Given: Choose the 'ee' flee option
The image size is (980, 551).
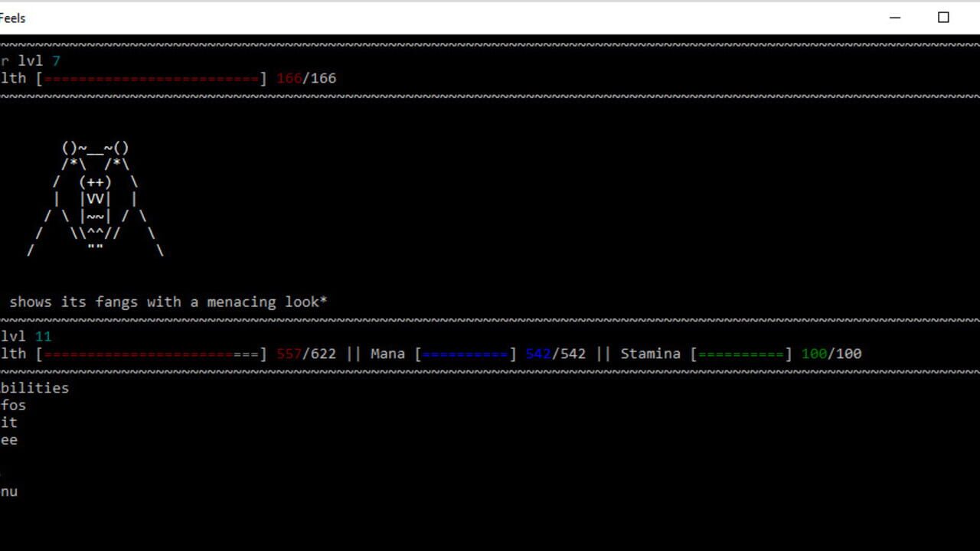Looking at the screenshot, I should pos(8,440).
